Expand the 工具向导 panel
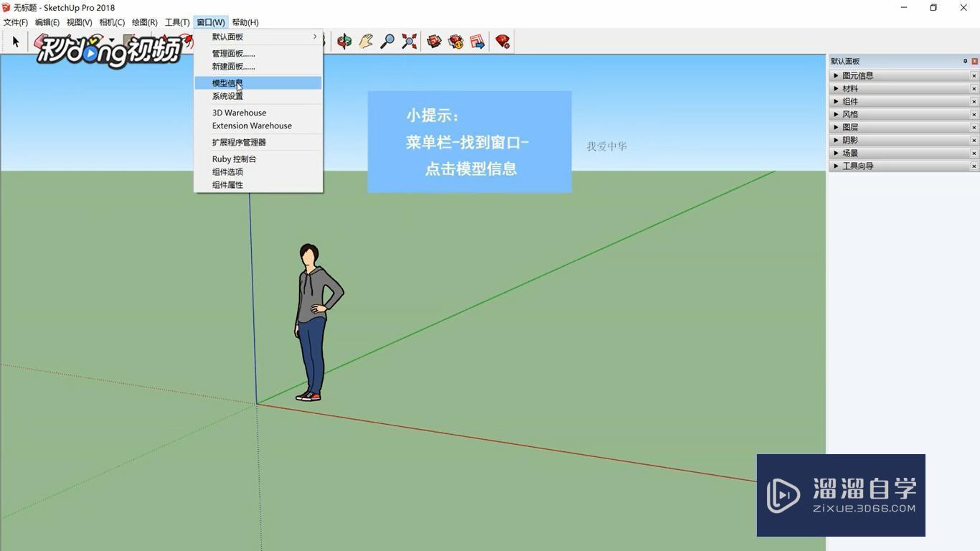Image resolution: width=980 pixels, height=551 pixels. [836, 166]
